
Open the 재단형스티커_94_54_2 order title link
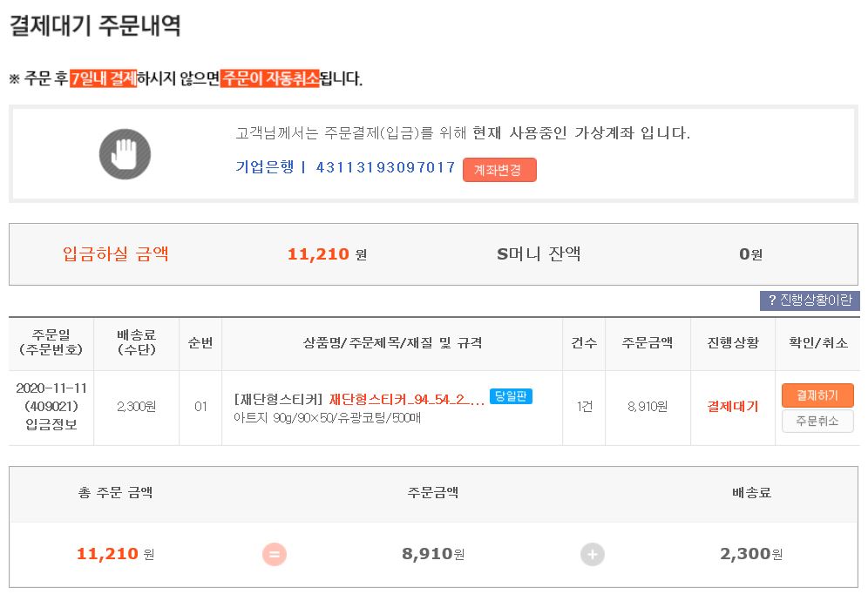click(x=406, y=400)
